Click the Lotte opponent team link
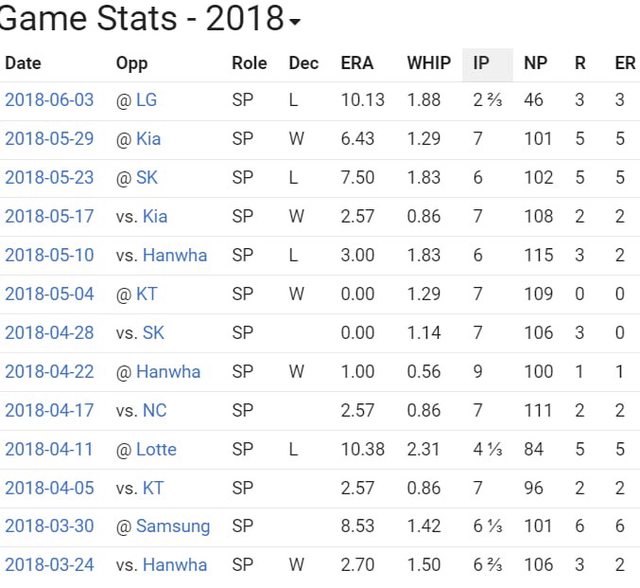The height and width of the screenshot is (588, 640). (x=156, y=449)
